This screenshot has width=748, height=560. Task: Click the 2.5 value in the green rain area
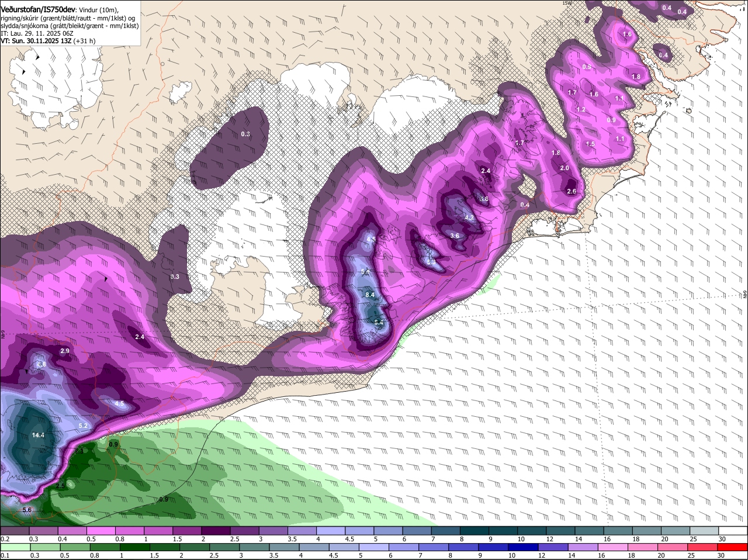[x=60, y=486]
